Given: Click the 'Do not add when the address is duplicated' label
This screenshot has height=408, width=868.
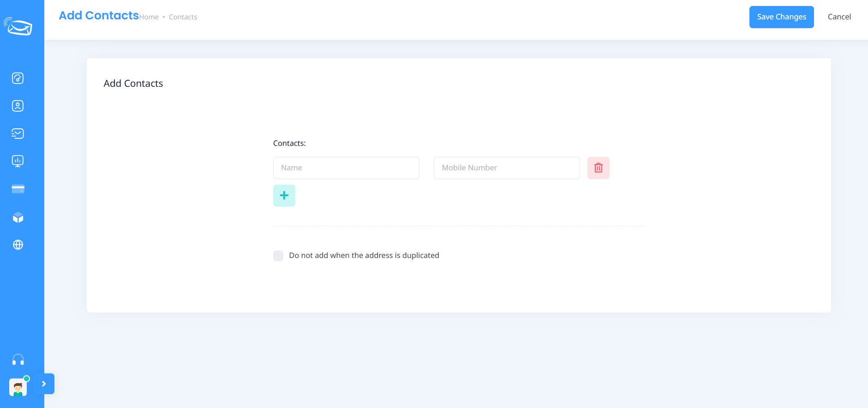Looking at the screenshot, I should [364, 255].
